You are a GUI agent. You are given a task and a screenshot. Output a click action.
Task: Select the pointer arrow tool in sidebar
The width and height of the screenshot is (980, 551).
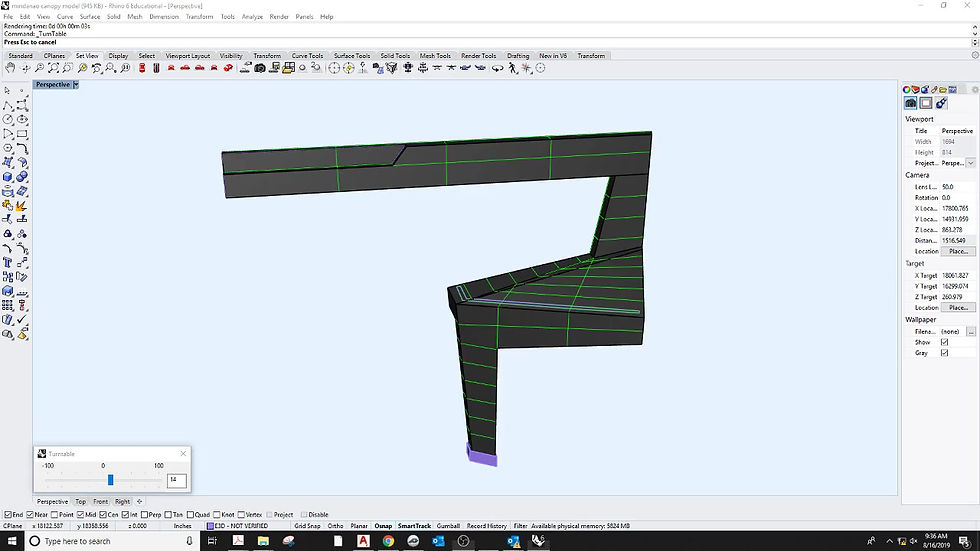[8, 91]
